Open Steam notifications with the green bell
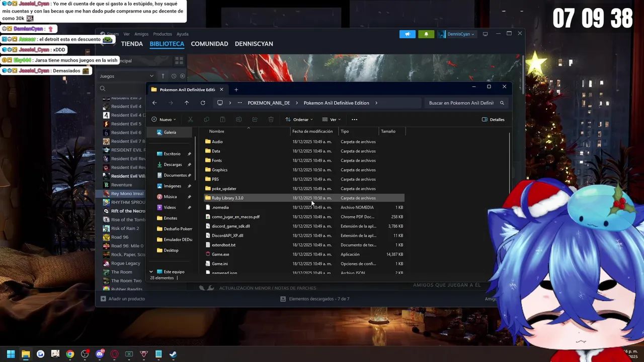Viewport: 644px width, 362px height. click(x=426, y=34)
